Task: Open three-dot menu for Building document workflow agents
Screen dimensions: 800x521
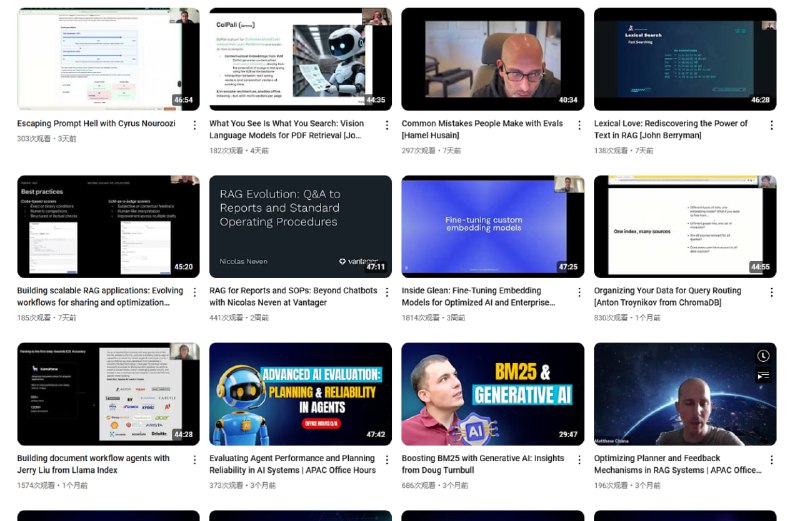Action: (195, 459)
